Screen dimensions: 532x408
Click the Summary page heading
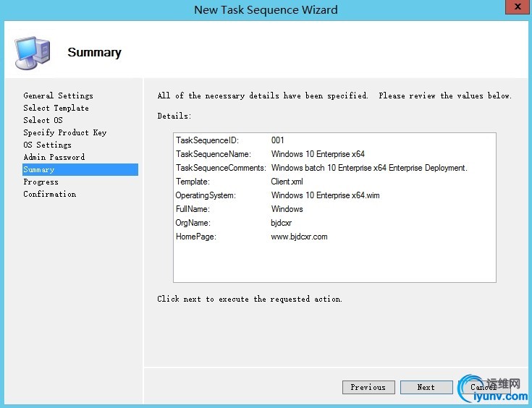(94, 52)
